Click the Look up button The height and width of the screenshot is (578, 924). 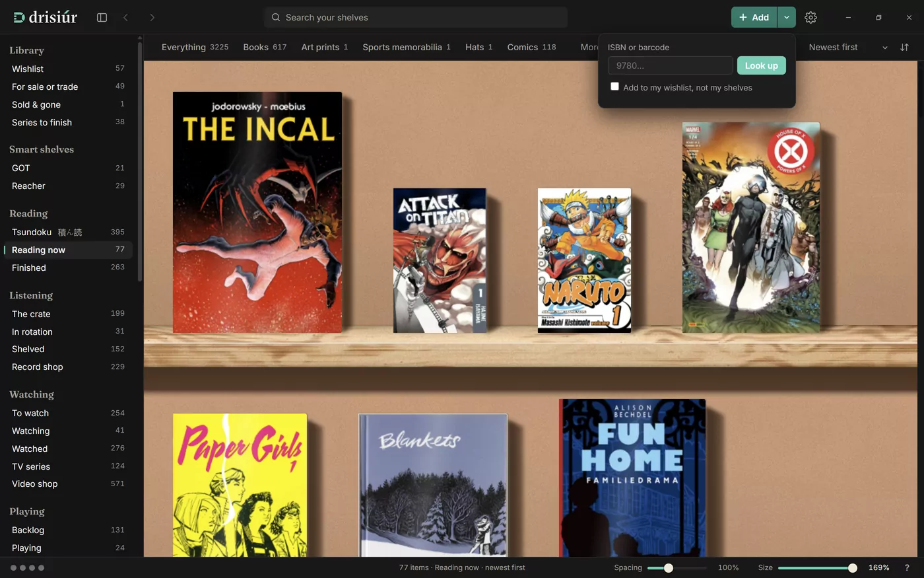click(x=761, y=65)
